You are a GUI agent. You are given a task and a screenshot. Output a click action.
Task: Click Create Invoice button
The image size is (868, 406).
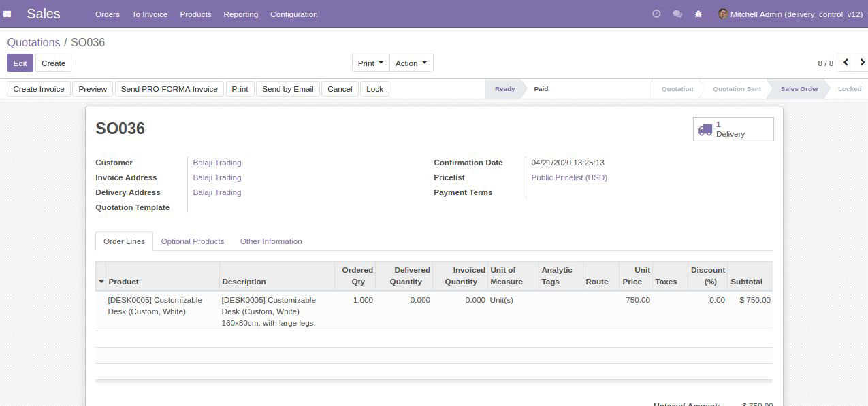click(39, 89)
